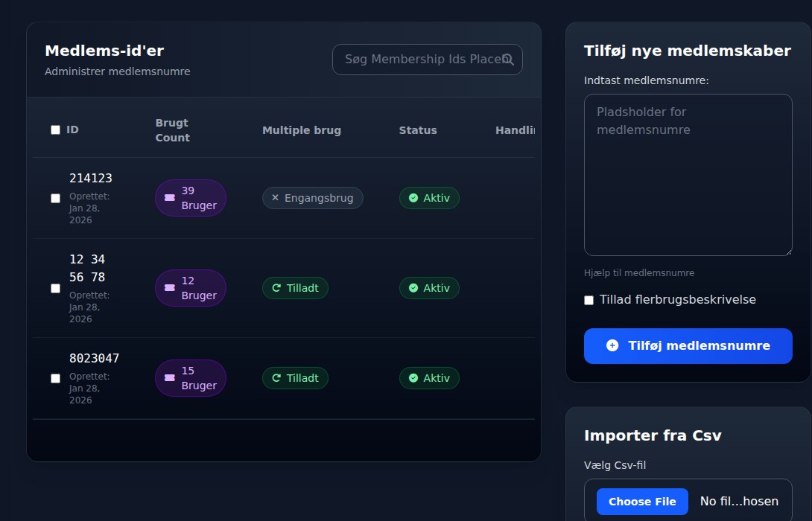Click the 15 Bruger usage badge
The width and height of the screenshot is (812, 521).
coord(191,377)
